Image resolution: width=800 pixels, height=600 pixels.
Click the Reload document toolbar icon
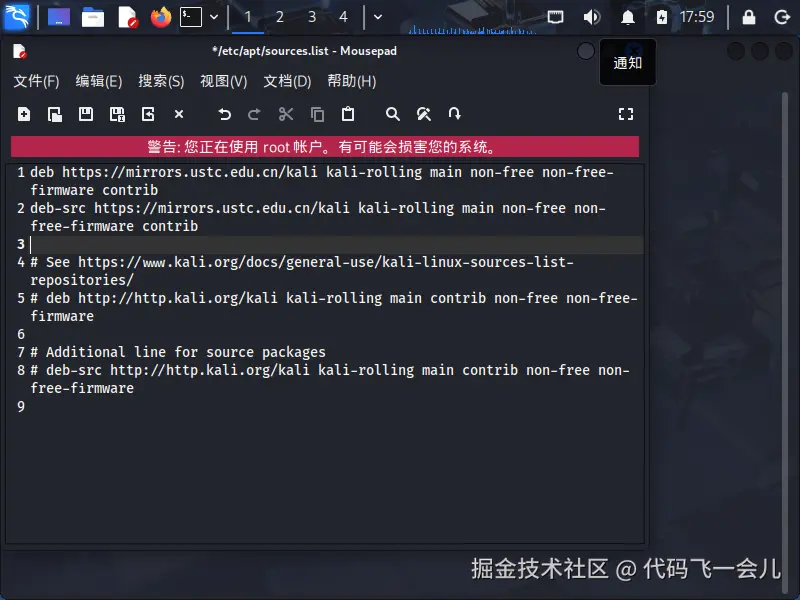[148, 114]
